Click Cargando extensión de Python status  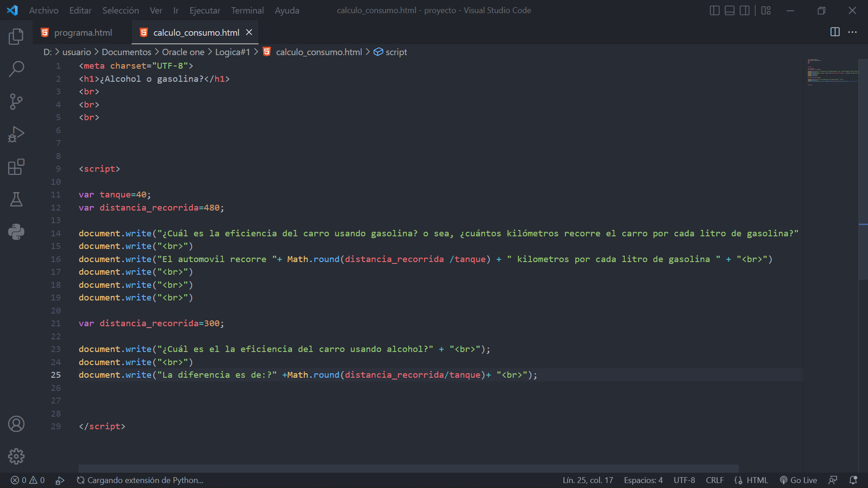click(x=140, y=480)
